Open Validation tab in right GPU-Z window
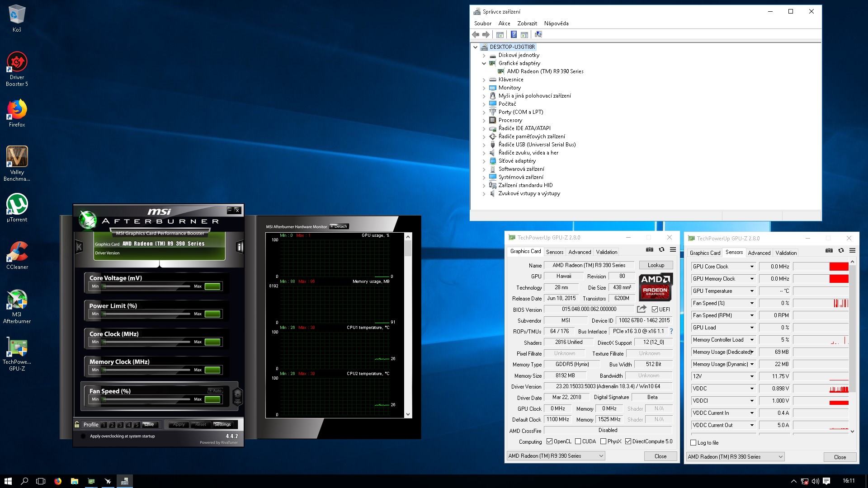Viewport: 868px width, 488px height. (786, 253)
